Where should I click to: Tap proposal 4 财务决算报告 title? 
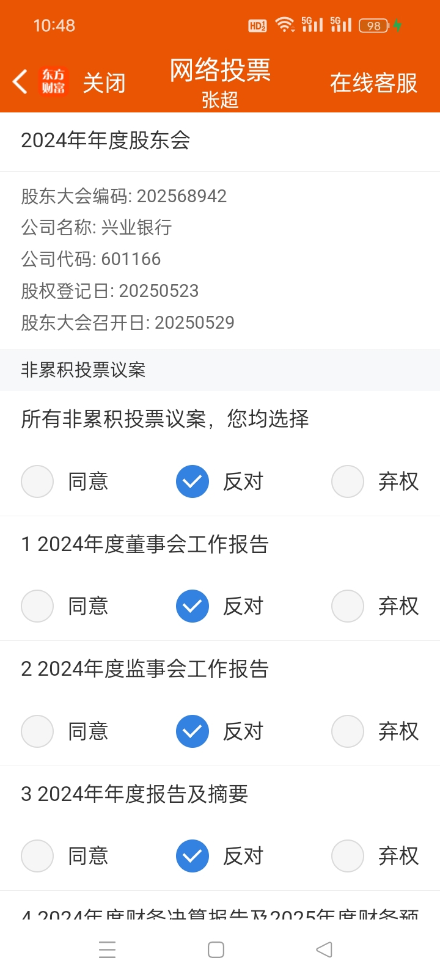pos(220,914)
